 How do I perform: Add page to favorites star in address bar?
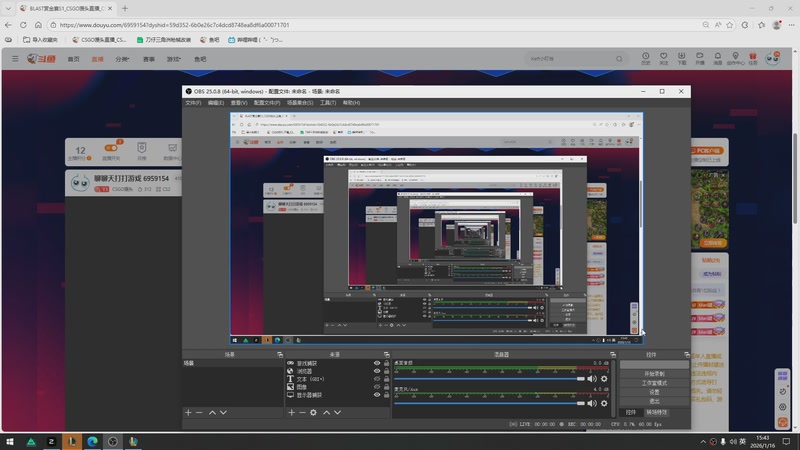(x=730, y=24)
